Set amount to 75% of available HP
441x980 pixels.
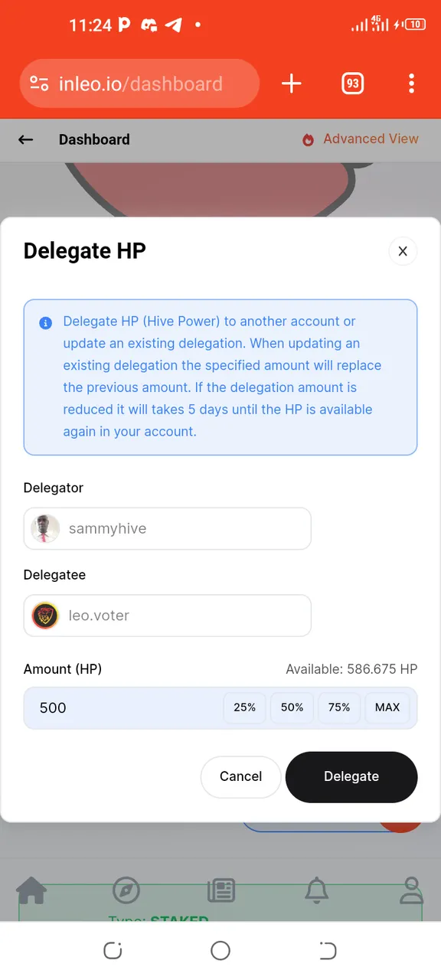tap(339, 707)
